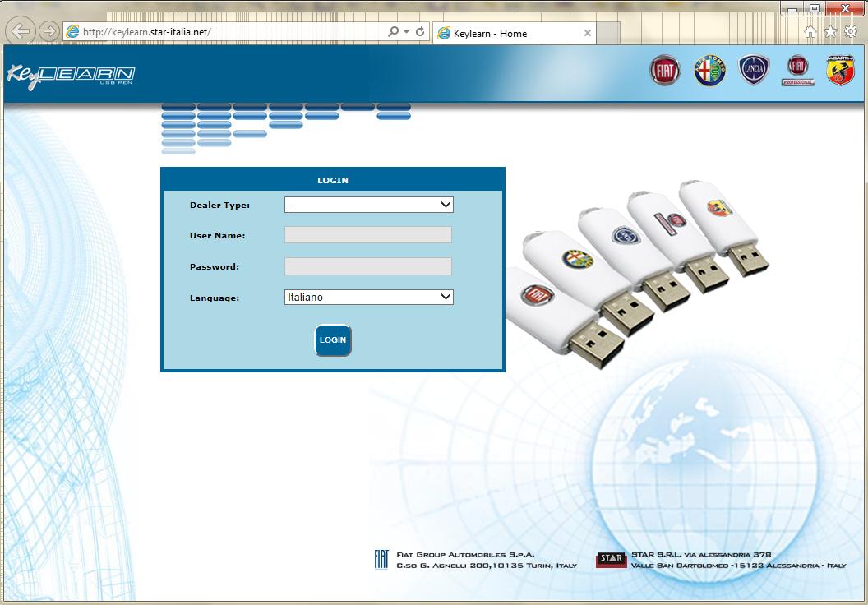
Task: Click the USB pen with Abarth logo
Action: click(x=724, y=228)
